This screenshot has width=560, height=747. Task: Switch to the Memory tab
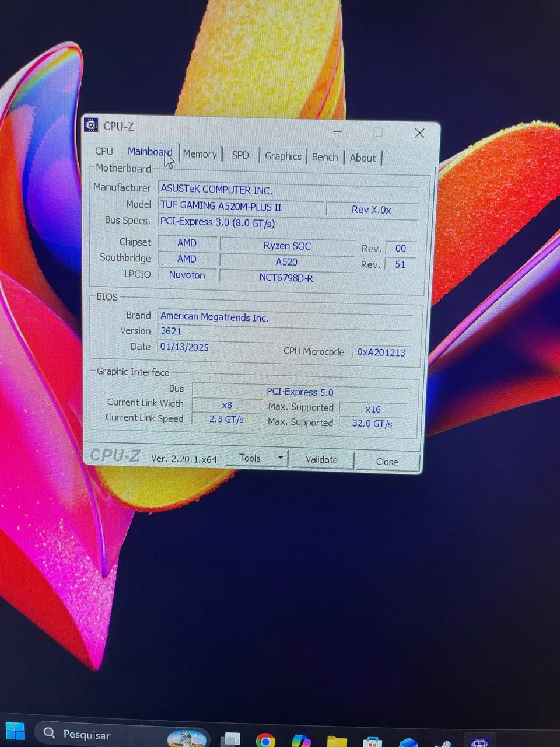coord(199,154)
